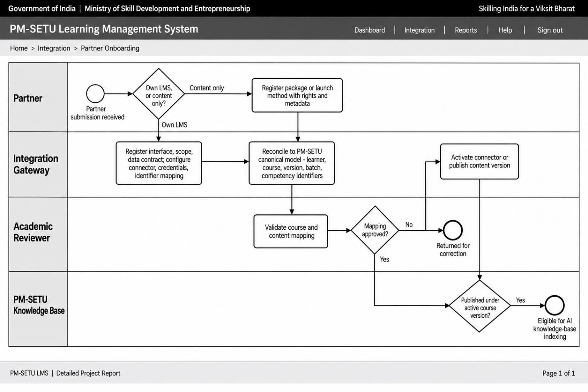Select the 'Register package or launch method' box

click(297, 95)
